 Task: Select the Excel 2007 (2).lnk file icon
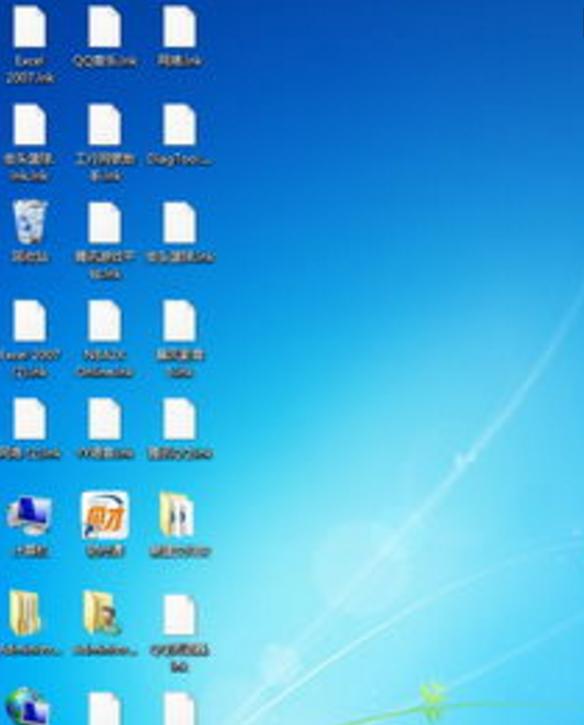point(30,321)
